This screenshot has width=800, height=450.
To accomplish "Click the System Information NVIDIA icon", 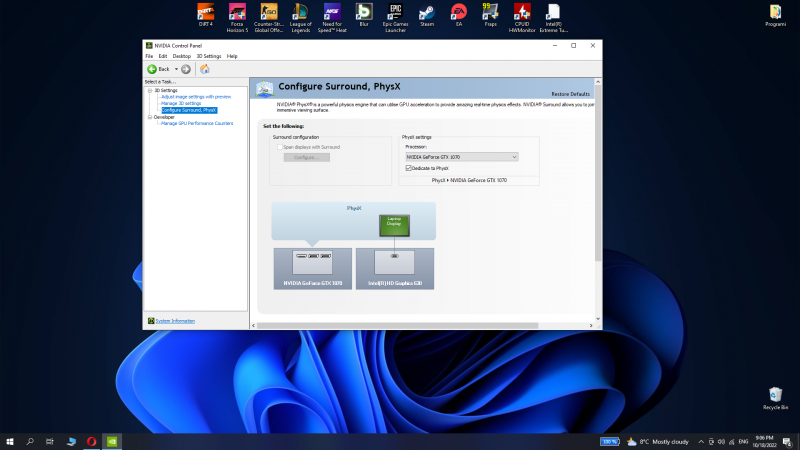I will click(151, 321).
